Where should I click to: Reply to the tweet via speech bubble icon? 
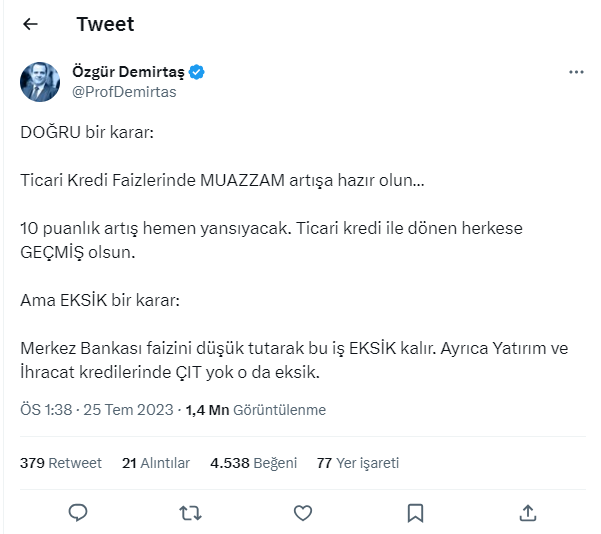[x=79, y=512]
